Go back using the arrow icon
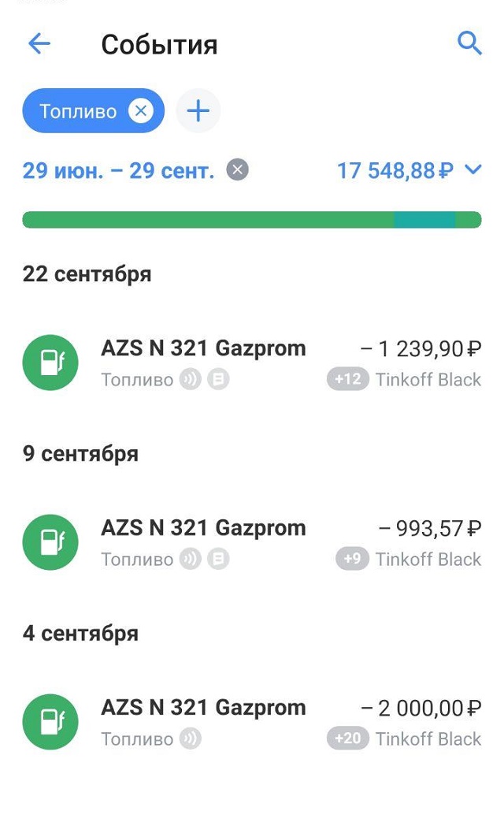The image size is (504, 826). 39,43
